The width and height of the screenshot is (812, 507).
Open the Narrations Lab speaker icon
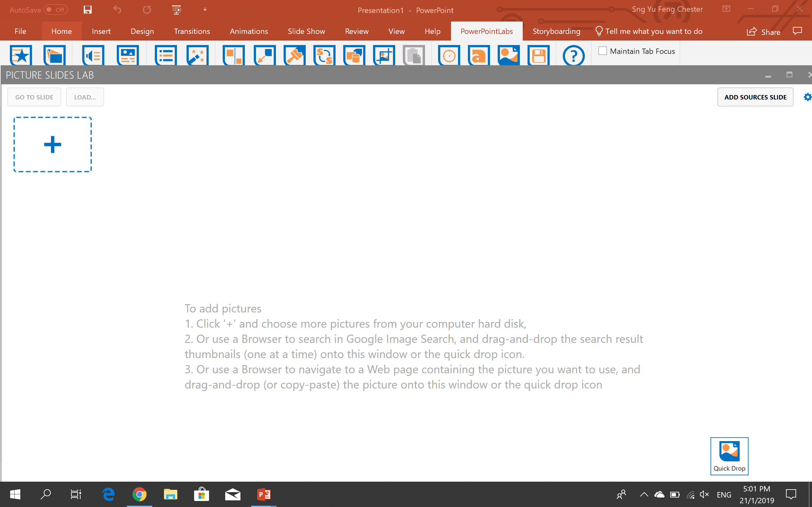click(93, 55)
